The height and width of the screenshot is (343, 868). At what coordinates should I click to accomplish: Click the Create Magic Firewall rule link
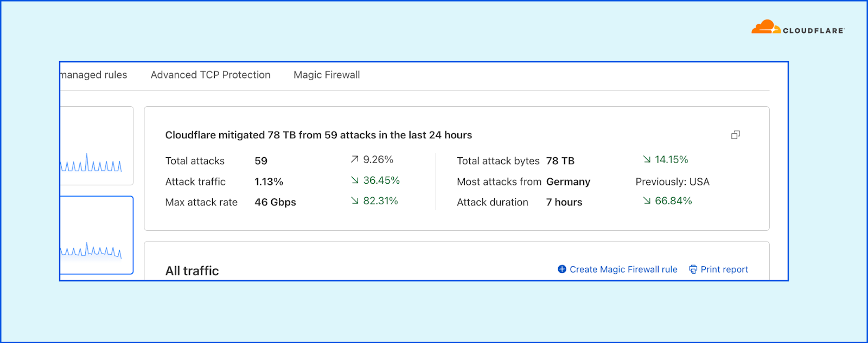[x=623, y=269]
